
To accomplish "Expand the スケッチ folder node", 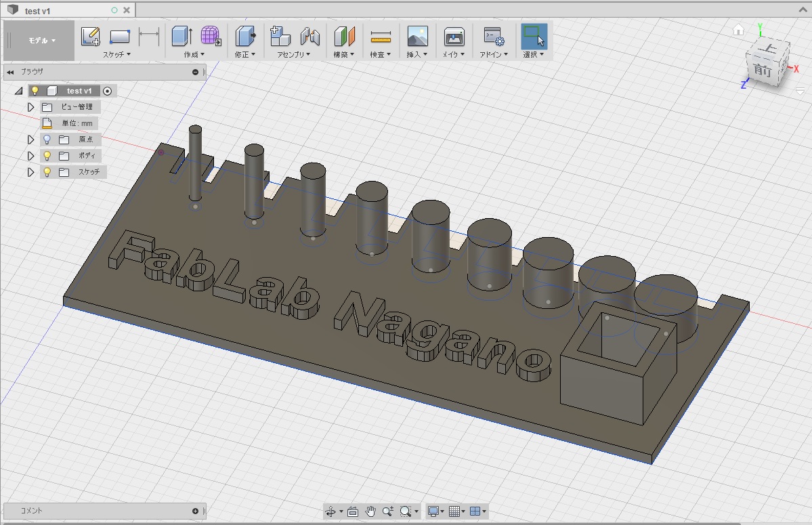I will click(30, 172).
